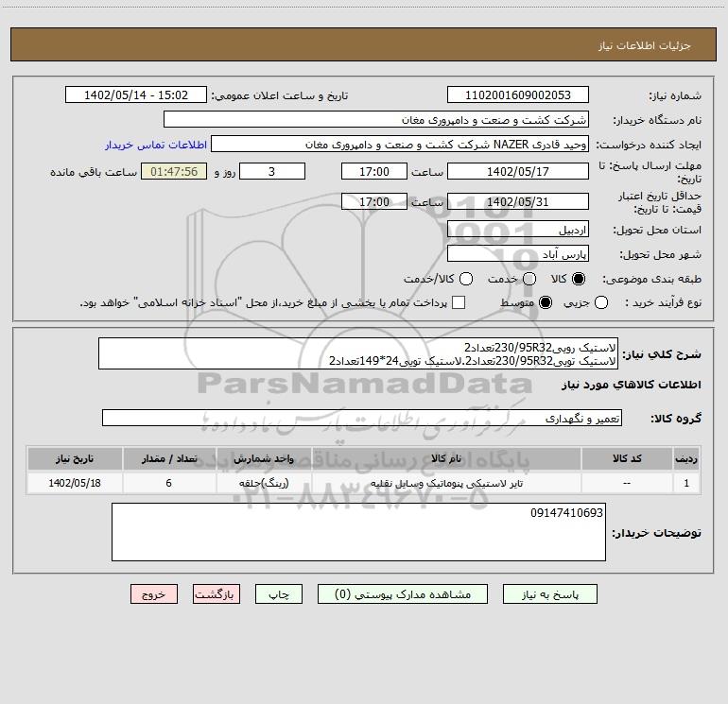Click the کد کالا column header
The image size is (728, 704).
coord(627,458)
